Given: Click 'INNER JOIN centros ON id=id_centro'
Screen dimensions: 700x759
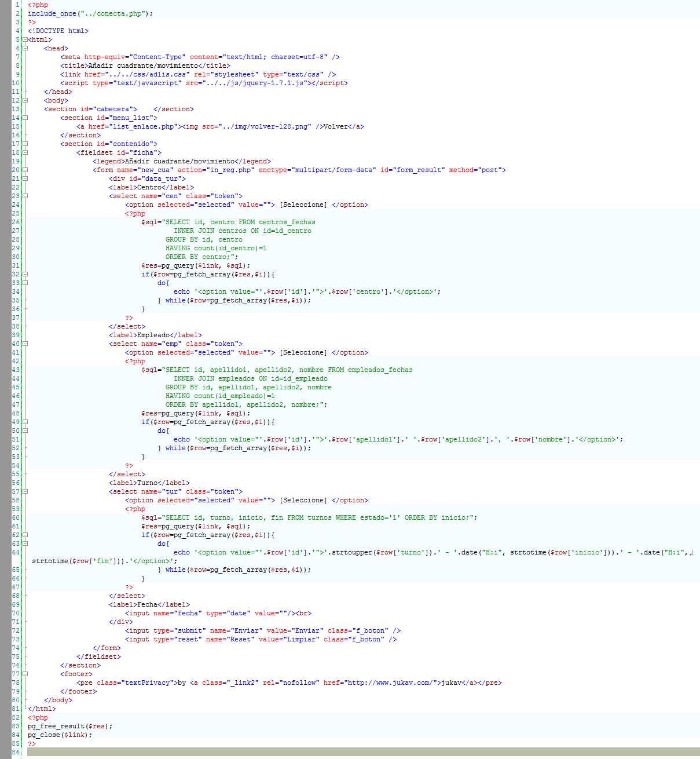Looking at the screenshot, I should click(x=243, y=231).
